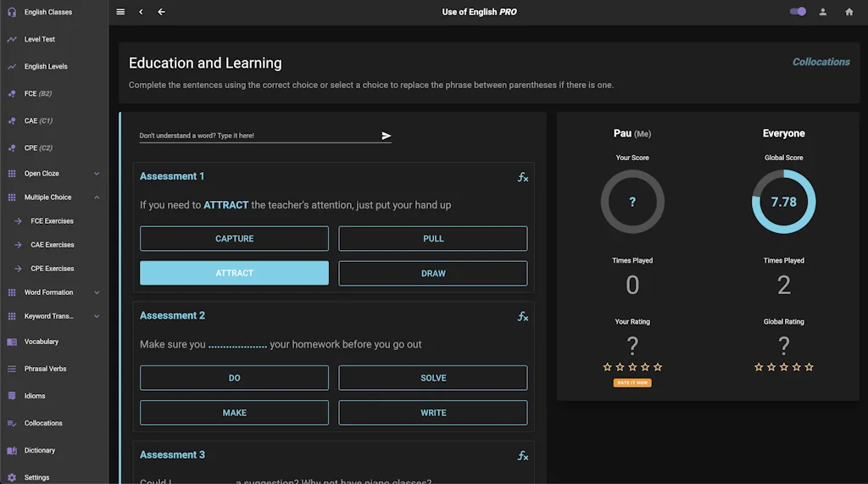Open CAE Exercises submenu item
The width and height of the screenshot is (868, 484).
[x=52, y=245]
